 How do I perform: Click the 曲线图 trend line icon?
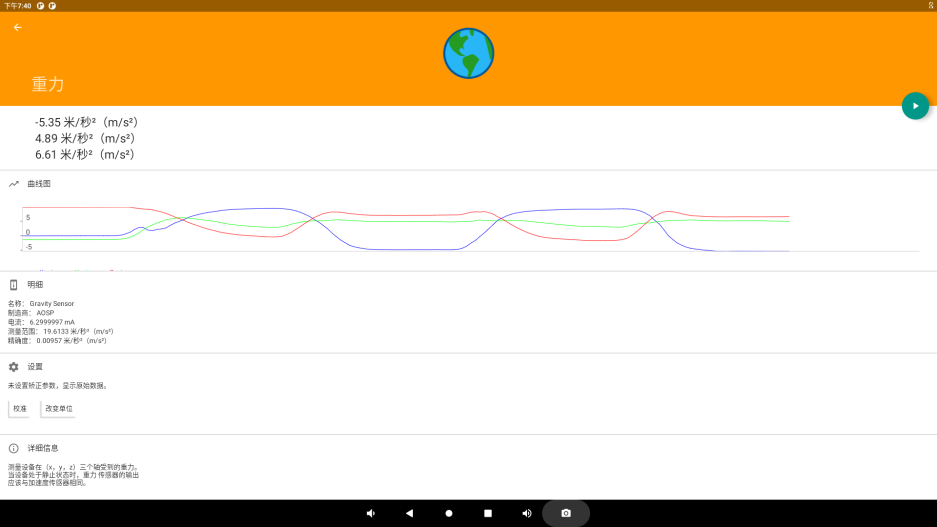pos(14,184)
